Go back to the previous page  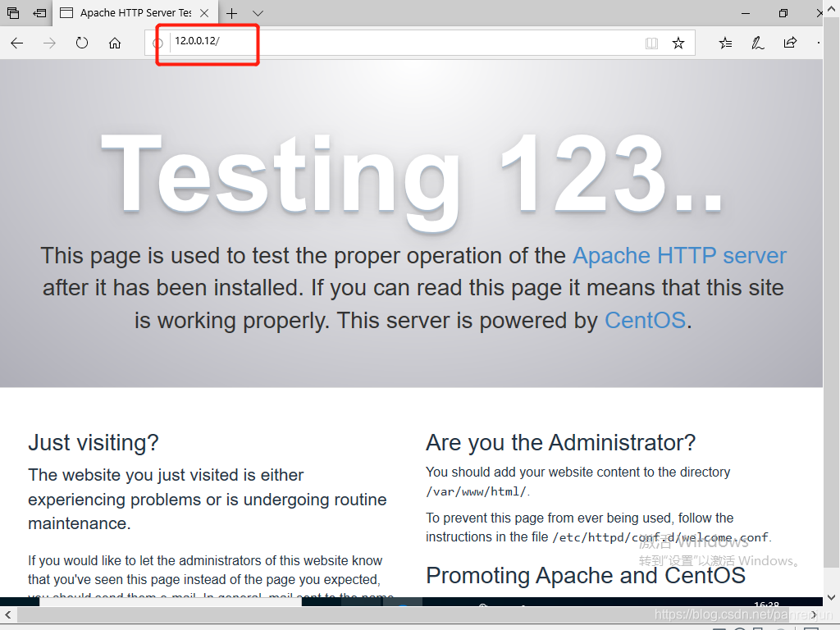[17, 43]
